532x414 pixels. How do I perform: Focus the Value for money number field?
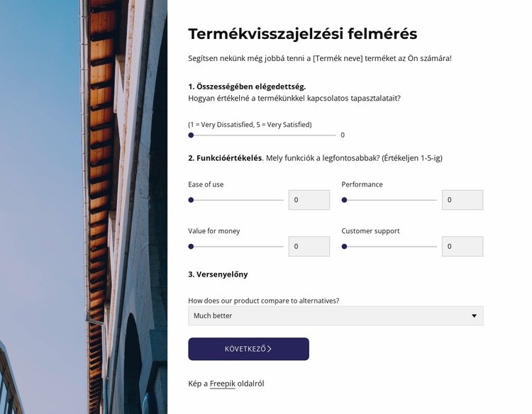309,247
